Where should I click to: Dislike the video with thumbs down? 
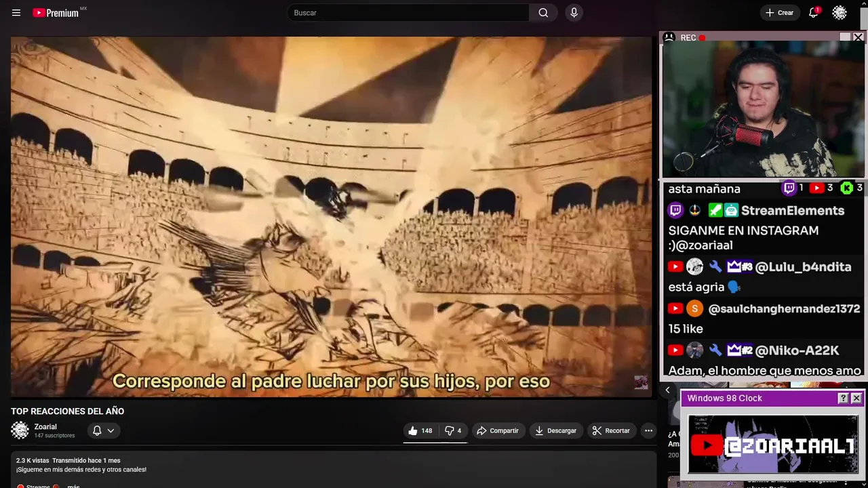(453, 430)
